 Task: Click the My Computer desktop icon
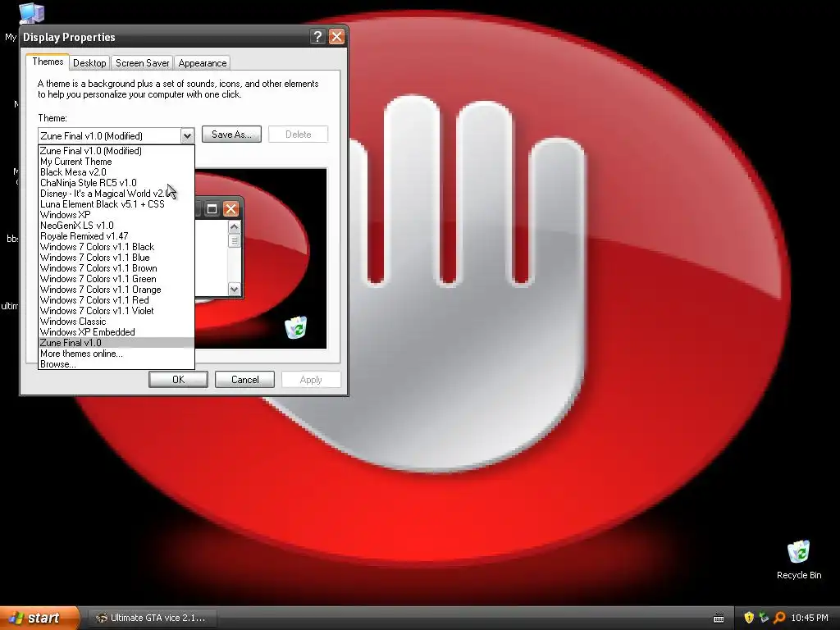click(x=30, y=13)
